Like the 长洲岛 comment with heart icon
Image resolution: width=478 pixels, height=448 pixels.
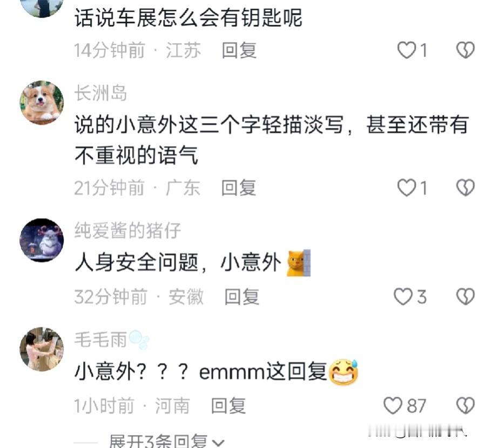pos(407,187)
